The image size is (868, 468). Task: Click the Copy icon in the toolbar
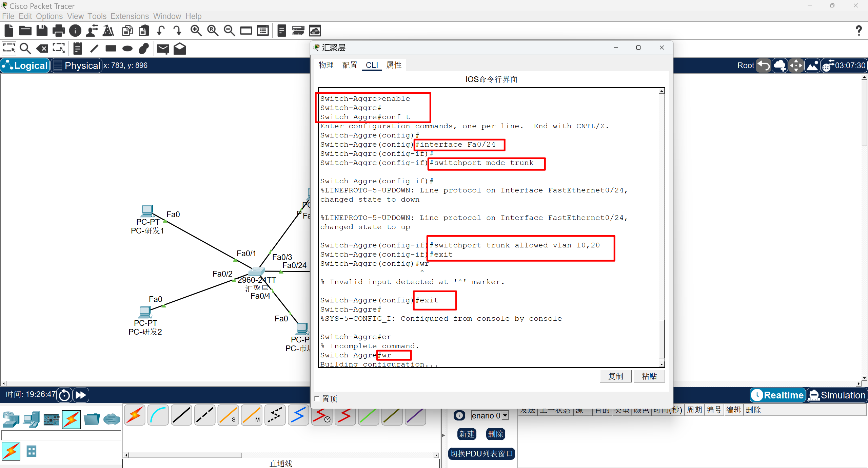(x=127, y=31)
